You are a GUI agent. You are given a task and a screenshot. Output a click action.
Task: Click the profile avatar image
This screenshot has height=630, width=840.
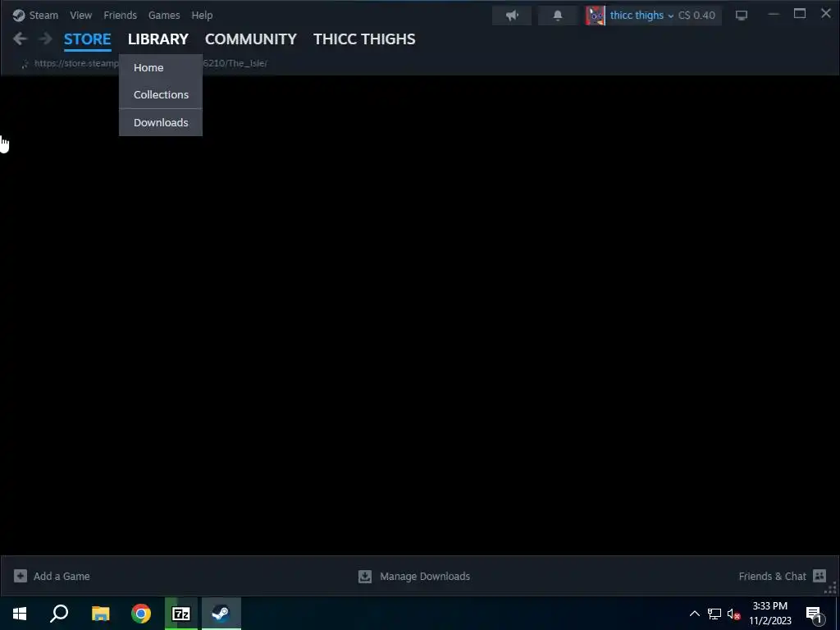tap(596, 15)
